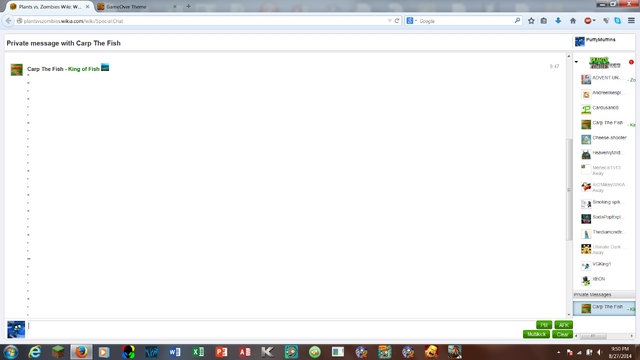640x360 pixels.
Task: Open a new tab with the plus button
Action: 188,6
